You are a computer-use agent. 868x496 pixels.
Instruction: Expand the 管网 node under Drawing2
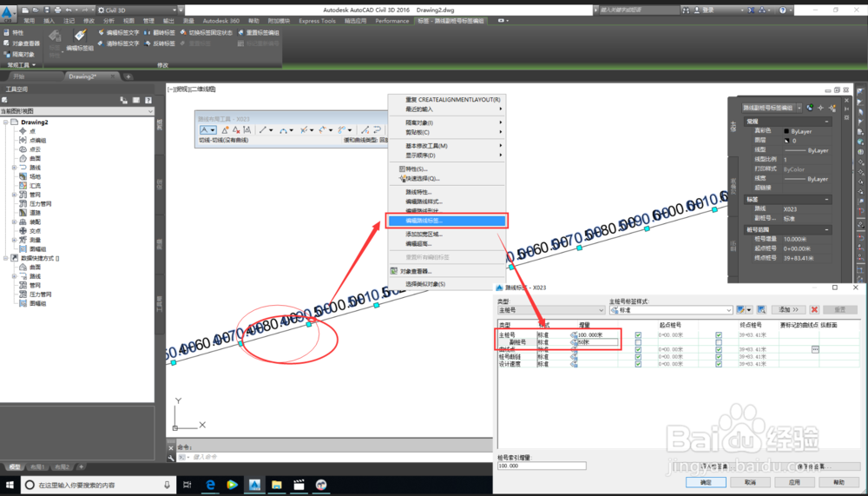14,195
